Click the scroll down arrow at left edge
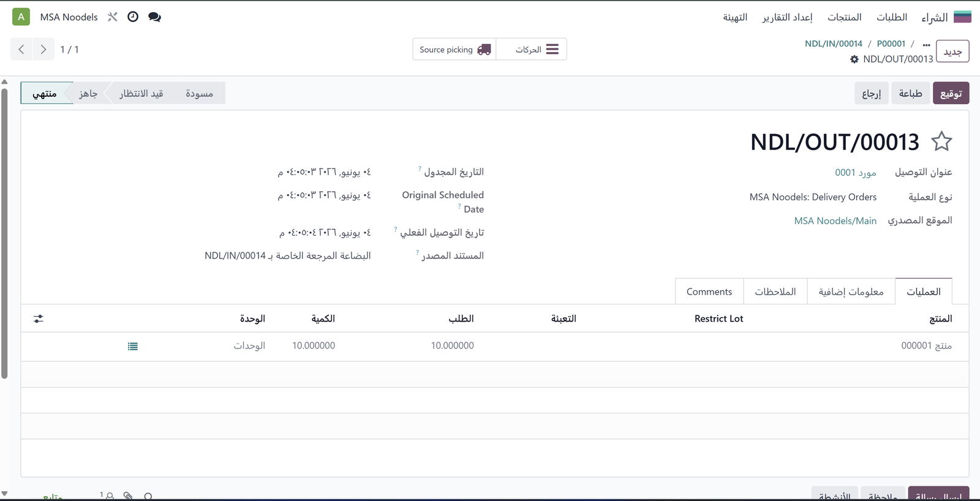 click(x=4, y=493)
